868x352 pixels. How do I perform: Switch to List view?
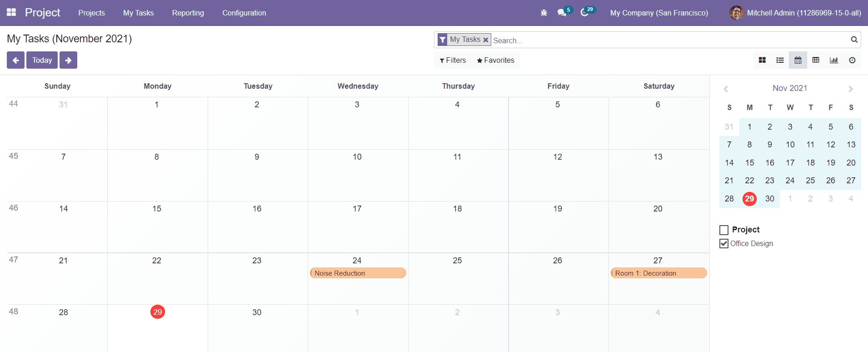pos(780,60)
